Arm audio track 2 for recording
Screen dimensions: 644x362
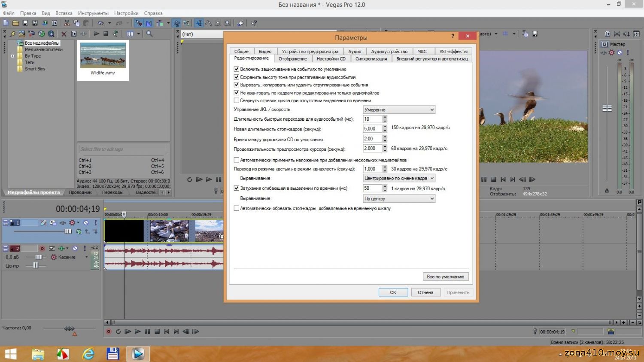coord(42,249)
